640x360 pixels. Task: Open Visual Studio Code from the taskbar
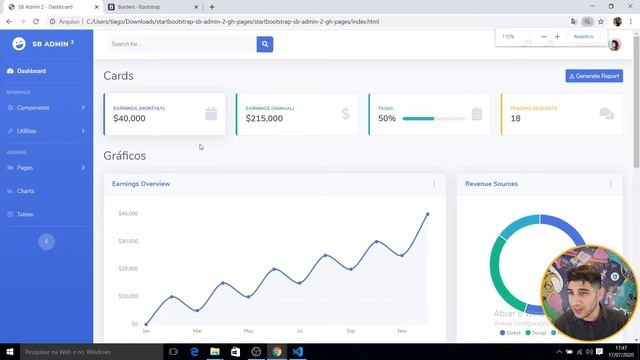coord(298,351)
